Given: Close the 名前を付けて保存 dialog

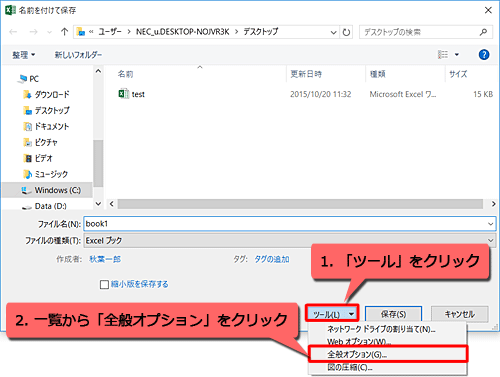Looking at the screenshot, I should point(488,10).
